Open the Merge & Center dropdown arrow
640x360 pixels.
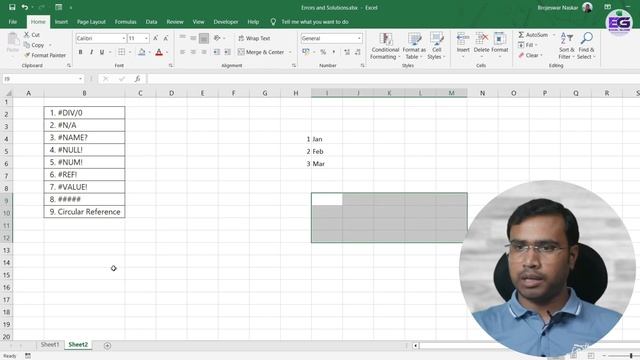(290, 52)
